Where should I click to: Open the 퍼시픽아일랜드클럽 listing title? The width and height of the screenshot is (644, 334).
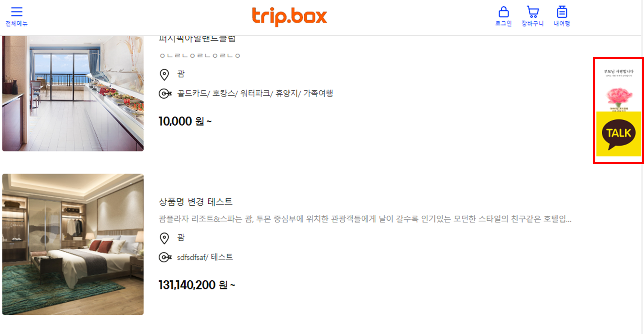(197, 39)
